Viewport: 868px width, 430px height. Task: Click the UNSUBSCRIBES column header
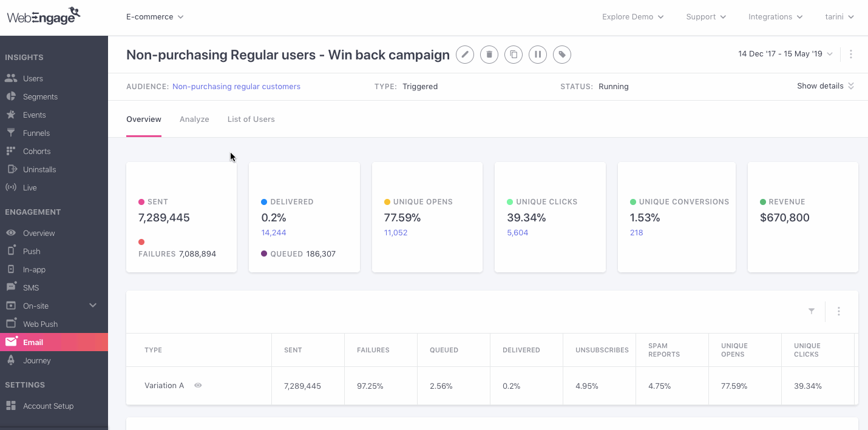click(602, 350)
